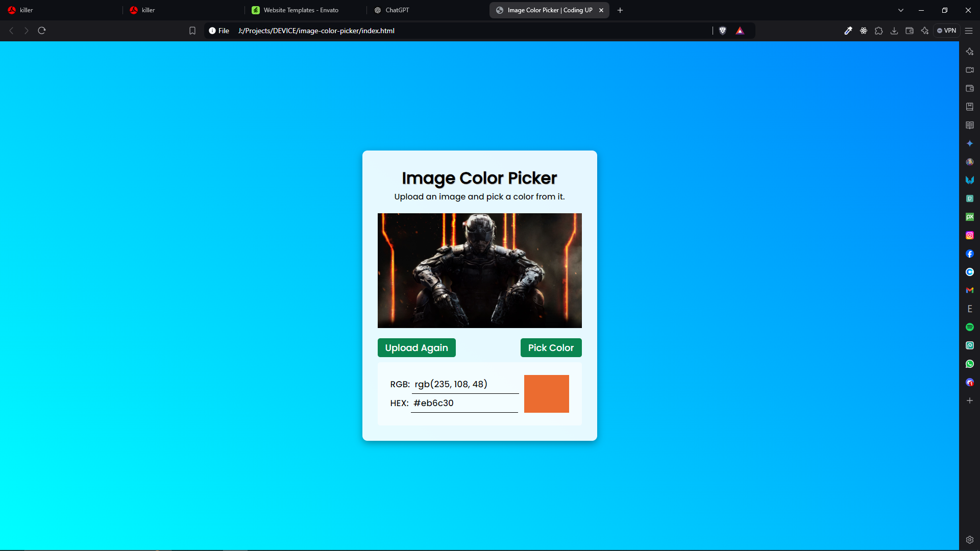The height and width of the screenshot is (551, 980).
Task: Focus the address bar URL
Action: (316, 31)
